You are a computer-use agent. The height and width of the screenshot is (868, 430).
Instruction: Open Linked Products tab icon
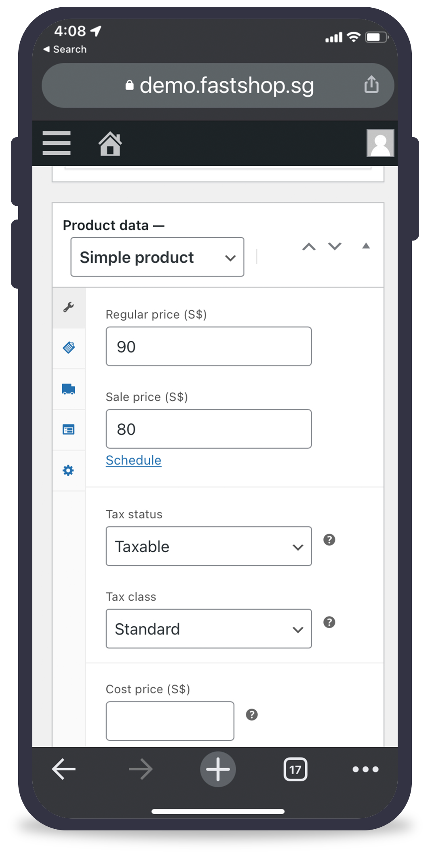tap(69, 429)
